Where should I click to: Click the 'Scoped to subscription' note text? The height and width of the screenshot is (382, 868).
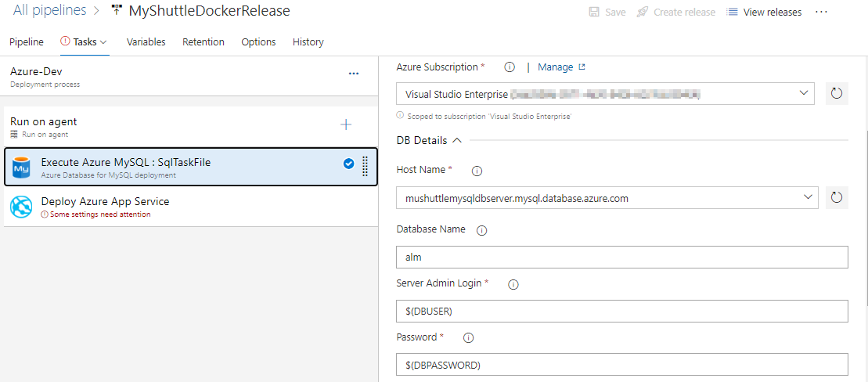489,117
